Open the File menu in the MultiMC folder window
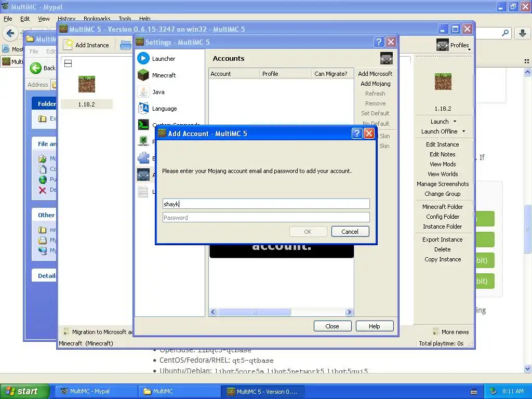This screenshot has height=399, width=532. tap(34, 51)
